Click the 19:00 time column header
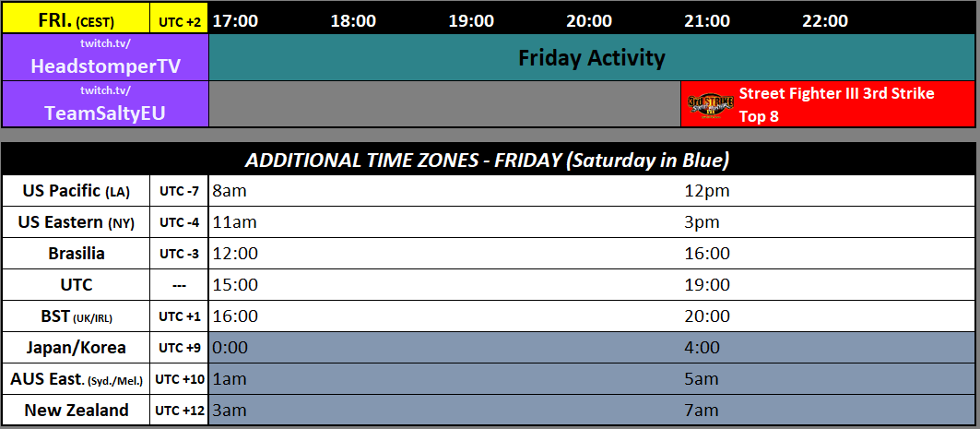Image resolution: width=980 pixels, height=429 pixels. coord(471,21)
